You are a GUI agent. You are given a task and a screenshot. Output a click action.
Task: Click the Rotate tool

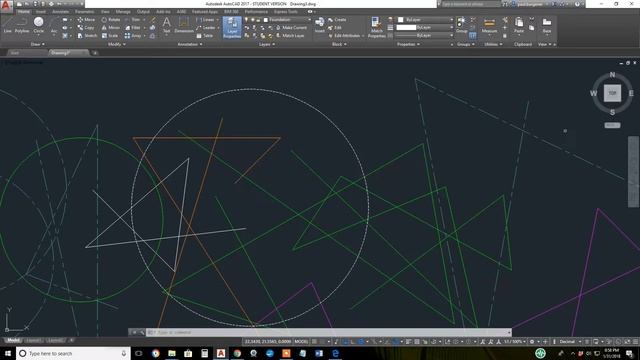[111, 20]
